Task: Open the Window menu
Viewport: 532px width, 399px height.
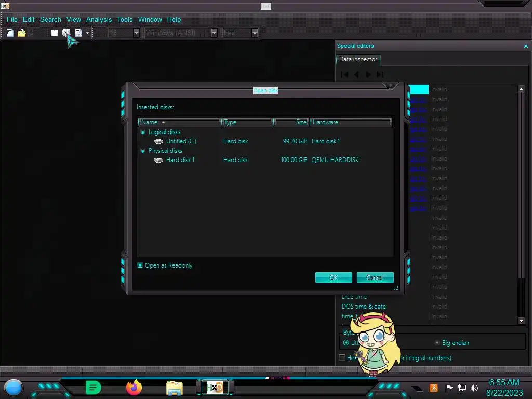Action: click(150, 19)
